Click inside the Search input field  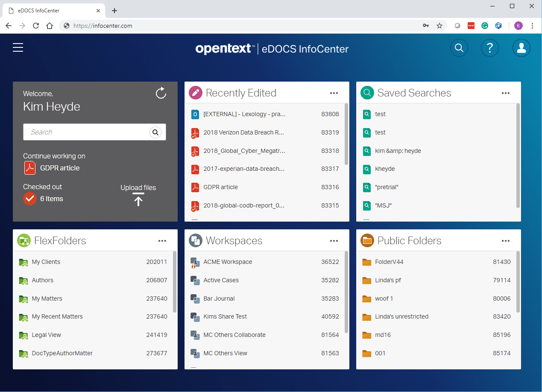click(85, 132)
